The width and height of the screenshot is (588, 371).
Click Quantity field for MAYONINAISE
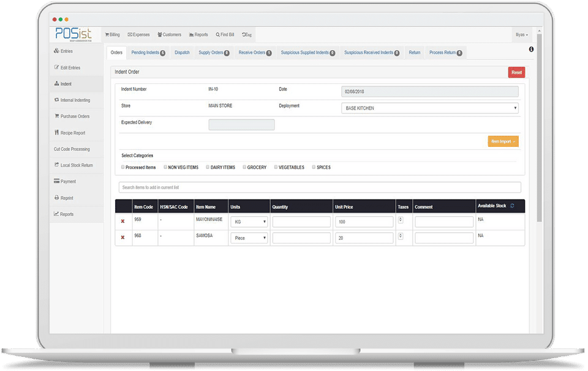tap(301, 222)
